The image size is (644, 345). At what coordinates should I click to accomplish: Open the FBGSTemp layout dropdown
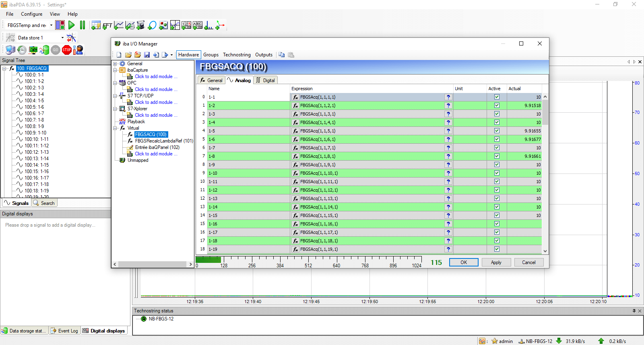pyautogui.click(x=51, y=25)
